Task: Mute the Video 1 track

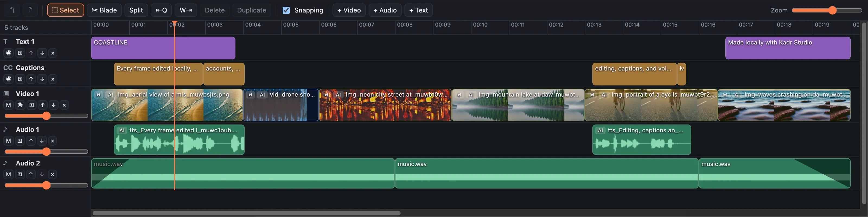Action: pos(8,105)
